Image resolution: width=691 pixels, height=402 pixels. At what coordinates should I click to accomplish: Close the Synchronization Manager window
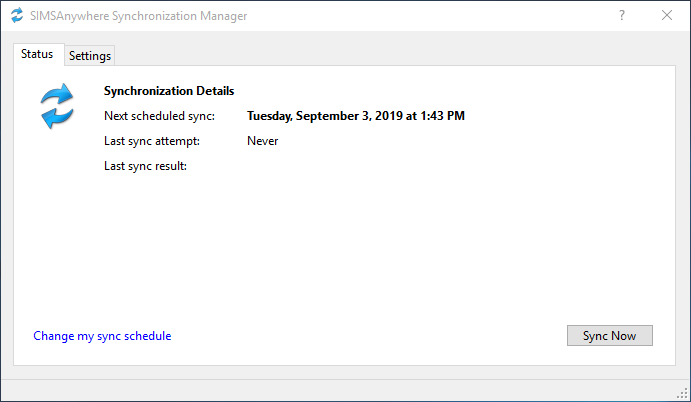point(667,15)
